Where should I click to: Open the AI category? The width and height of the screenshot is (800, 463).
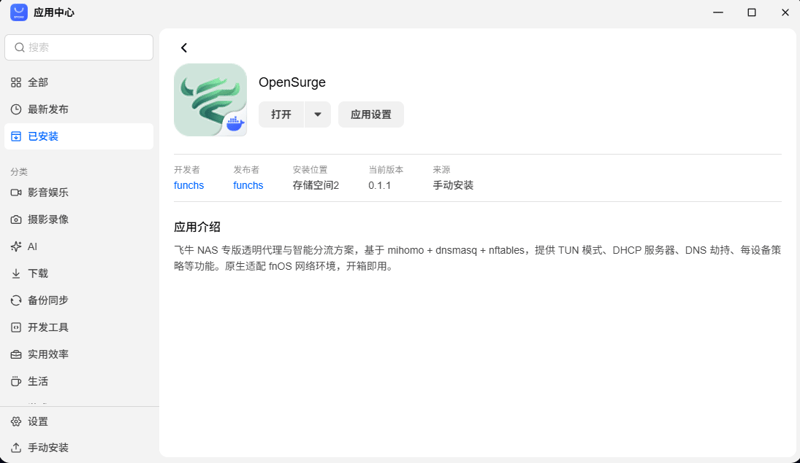[x=79, y=247]
